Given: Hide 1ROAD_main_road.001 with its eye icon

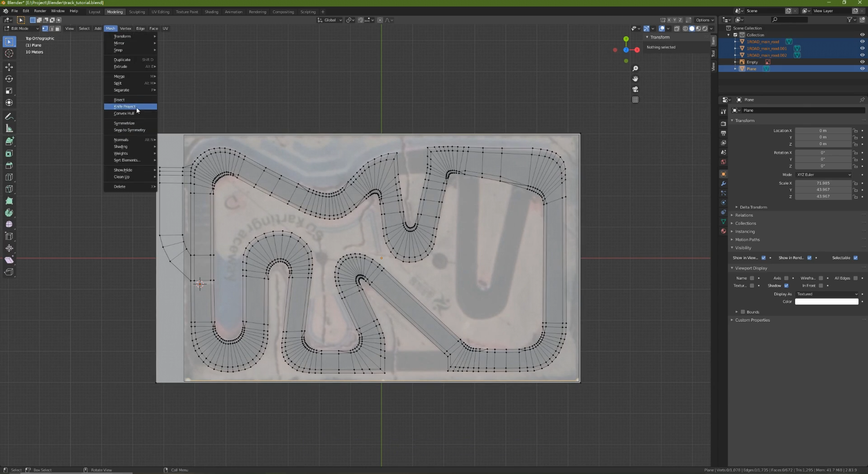Looking at the screenshot, I should (862, 48).
